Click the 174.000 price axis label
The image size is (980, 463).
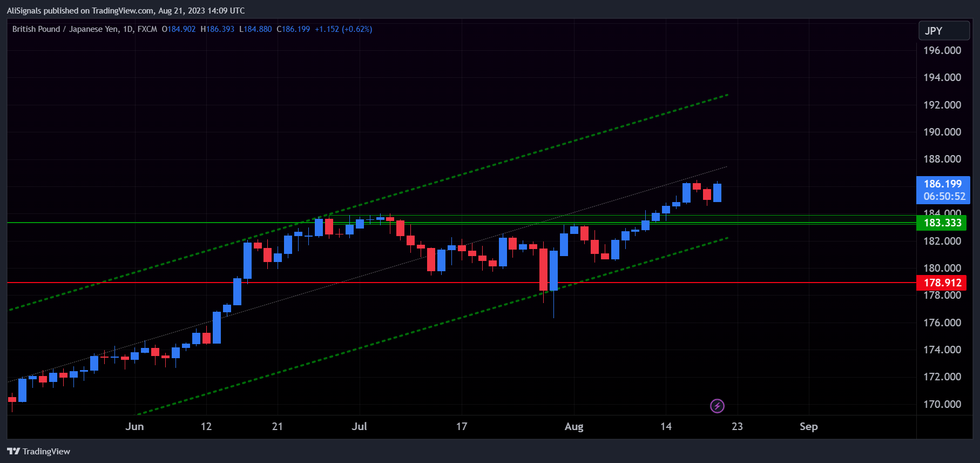click(942, 350)
